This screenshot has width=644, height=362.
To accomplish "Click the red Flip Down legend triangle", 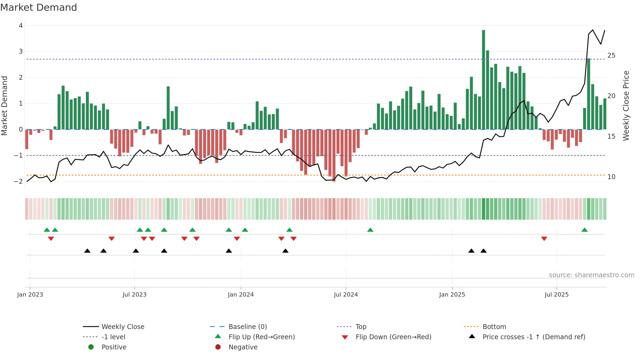I will (345, 337).
